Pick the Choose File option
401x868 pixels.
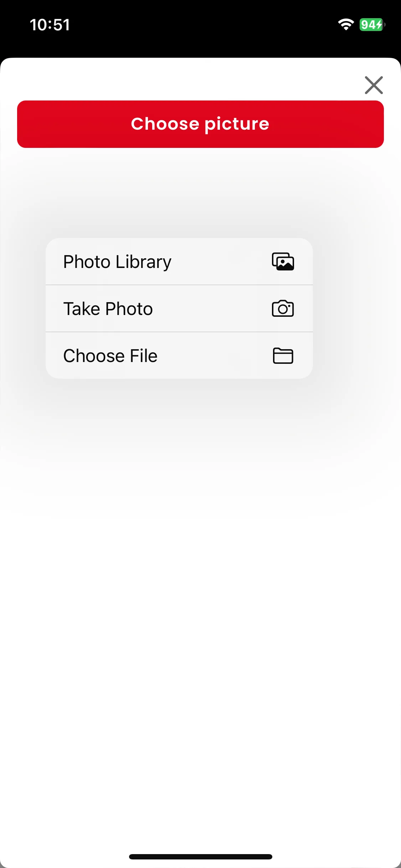pos(179,356)
